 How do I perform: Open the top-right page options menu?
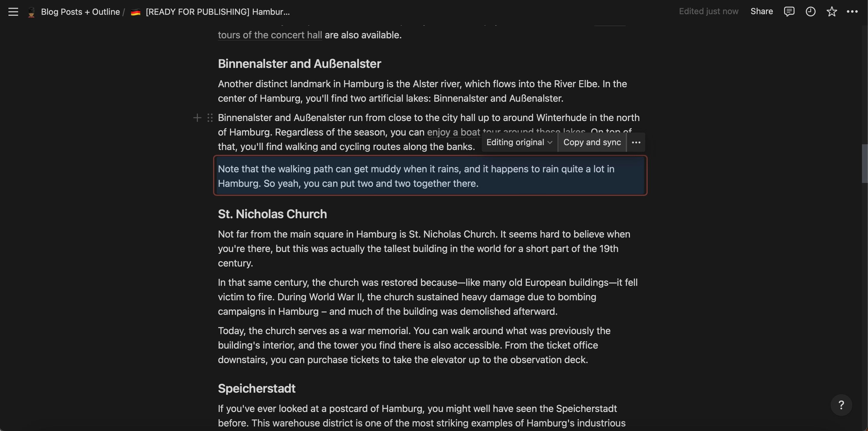click(x=852, y=11)
